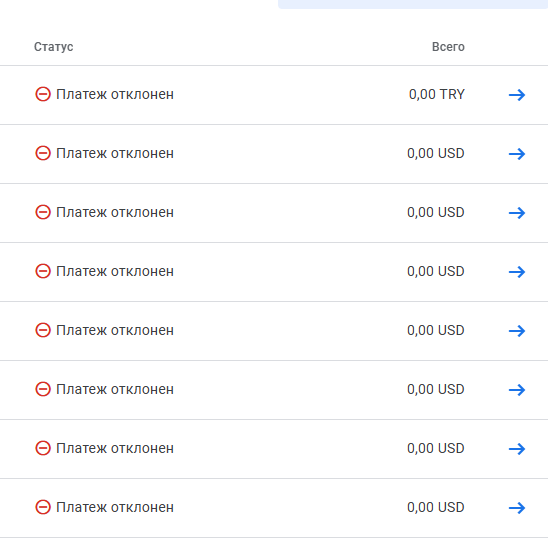The image size is (548, 539).
Task: Open the seventh payment row's arrow
Action: (x=517, y=449)
